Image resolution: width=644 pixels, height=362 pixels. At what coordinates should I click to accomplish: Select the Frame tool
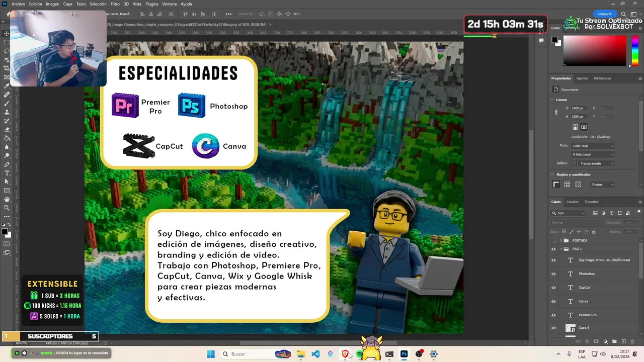(7, 77)
